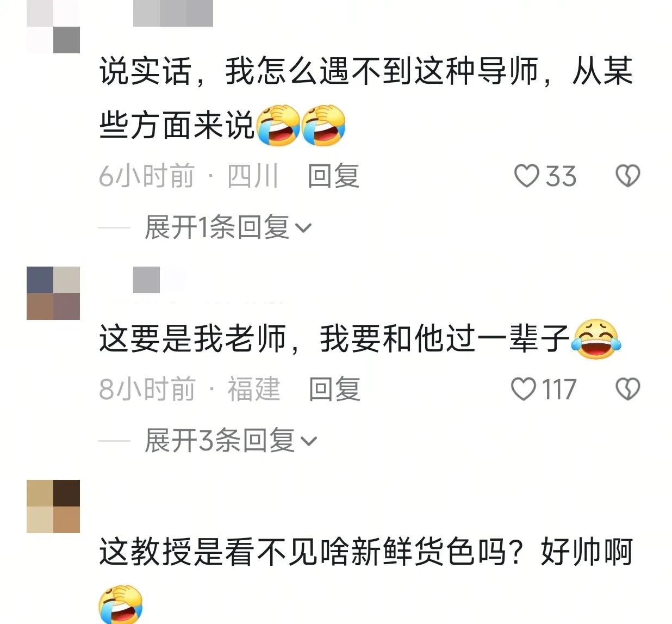
Task: Dislike the Sichuan comment via broken heart
Action: [627, 176]
